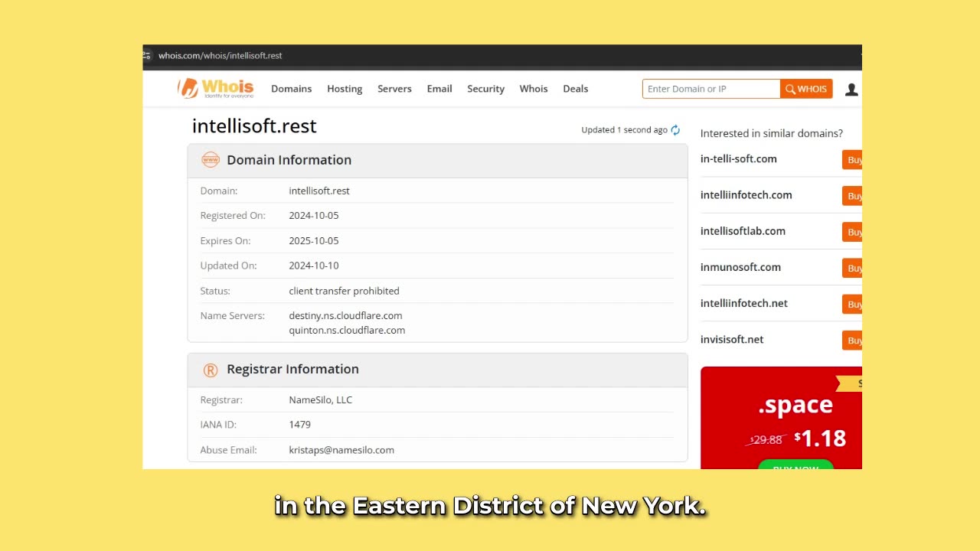Open the Domains menu
Image resolution: width=980 pixels, height=551 pixels.
pyautogui.click(x=291, y=89)
